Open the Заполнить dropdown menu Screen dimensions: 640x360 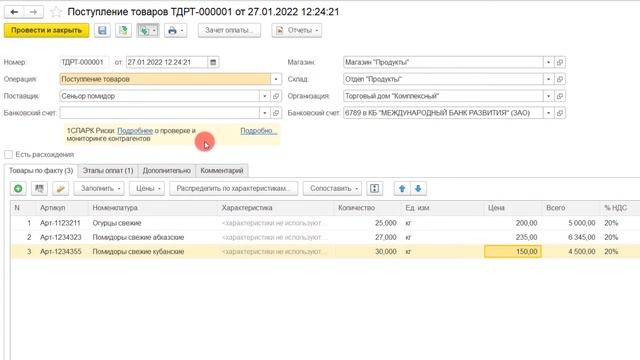(x=100, y=189)
